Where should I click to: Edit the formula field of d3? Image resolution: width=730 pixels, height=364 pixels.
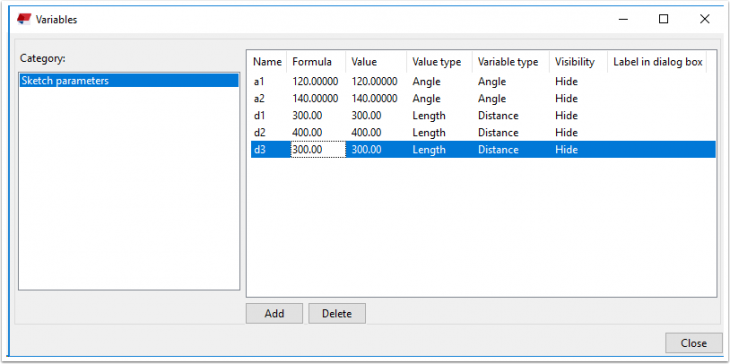coord(318,150)
